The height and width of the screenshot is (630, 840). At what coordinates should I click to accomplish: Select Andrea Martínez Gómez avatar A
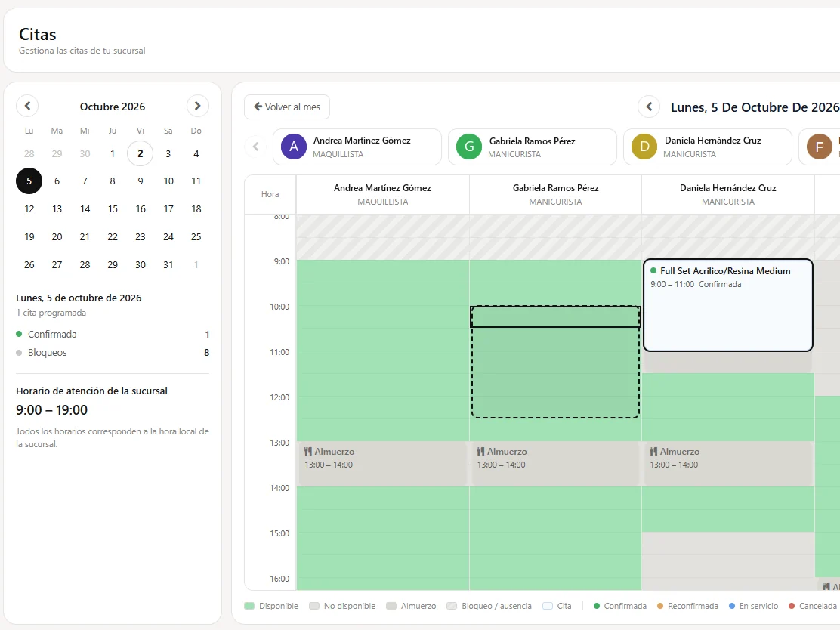[294, 147]
